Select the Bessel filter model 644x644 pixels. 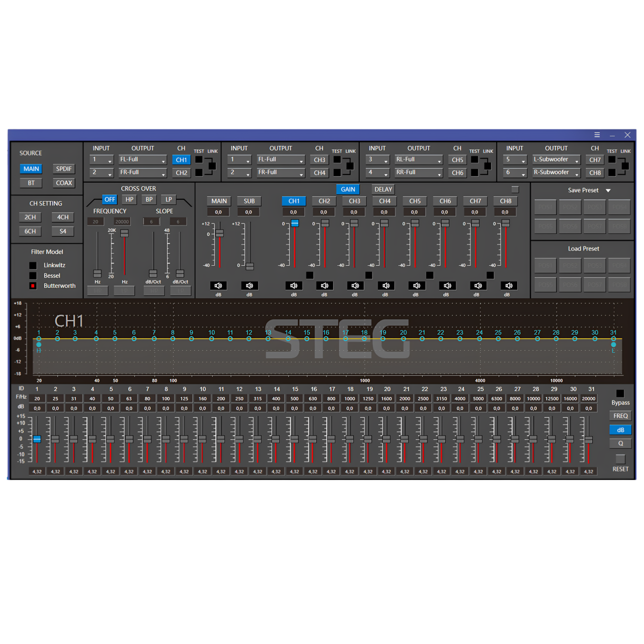[x=33, y=276]
